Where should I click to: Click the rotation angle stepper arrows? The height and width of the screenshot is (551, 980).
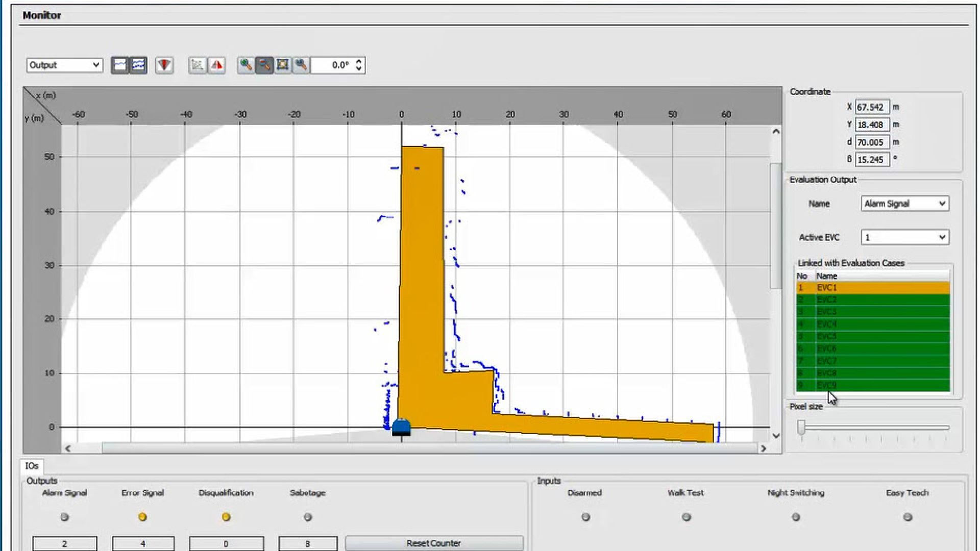pyautogui.click(x=358, y=65)
